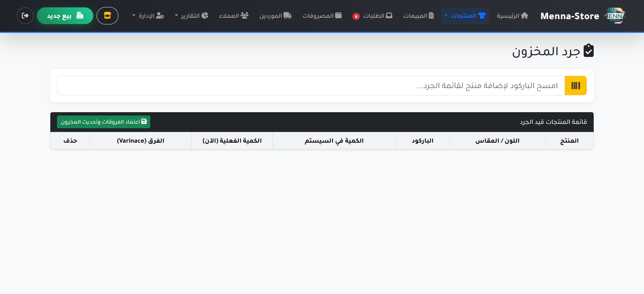The width and height of the screenshot is (644, 294).
Task: Open the الطلبات orders menu item
Action: coord(377,16)
